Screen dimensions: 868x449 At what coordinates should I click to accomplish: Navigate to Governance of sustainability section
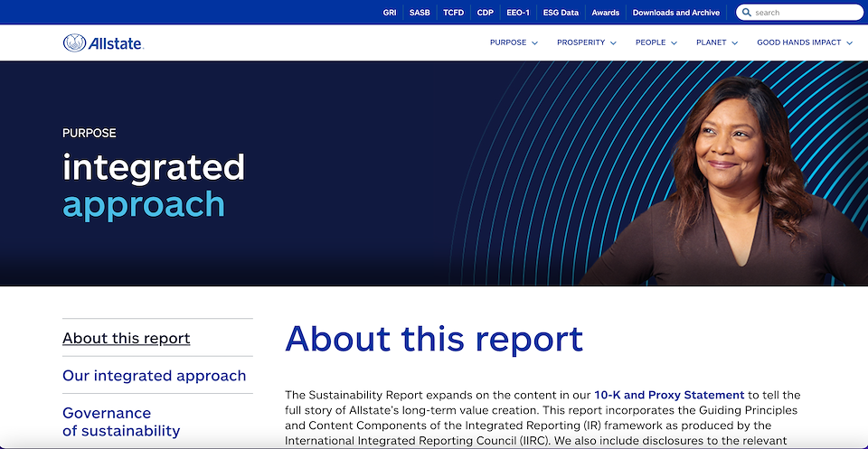121,422
